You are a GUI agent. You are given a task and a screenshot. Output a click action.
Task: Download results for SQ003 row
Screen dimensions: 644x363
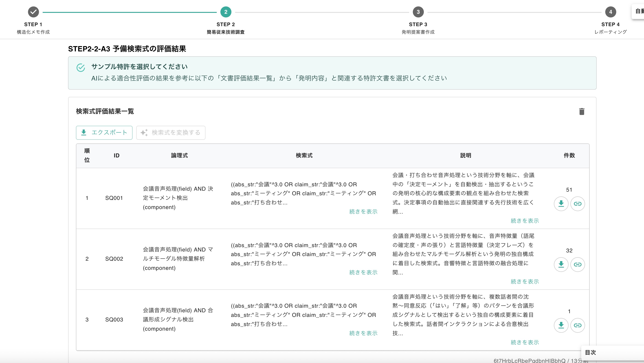[561, 325]
